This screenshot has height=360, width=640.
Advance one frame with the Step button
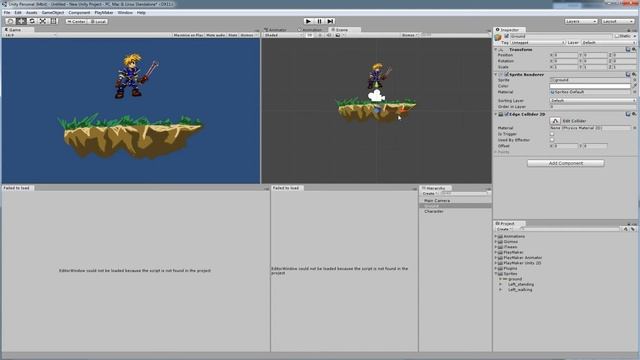pos(331,21)
